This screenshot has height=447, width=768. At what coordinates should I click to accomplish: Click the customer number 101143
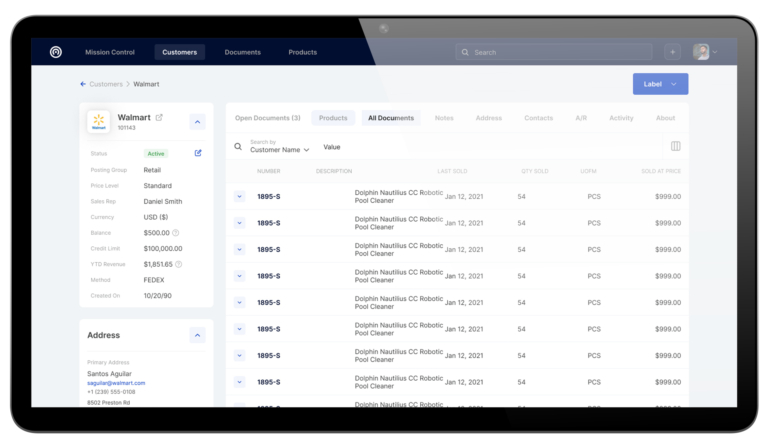click(x=126, y=128)
